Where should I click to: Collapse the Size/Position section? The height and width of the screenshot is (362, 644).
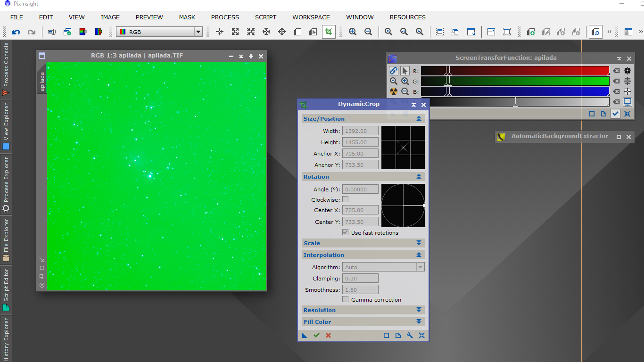(419, 119)
